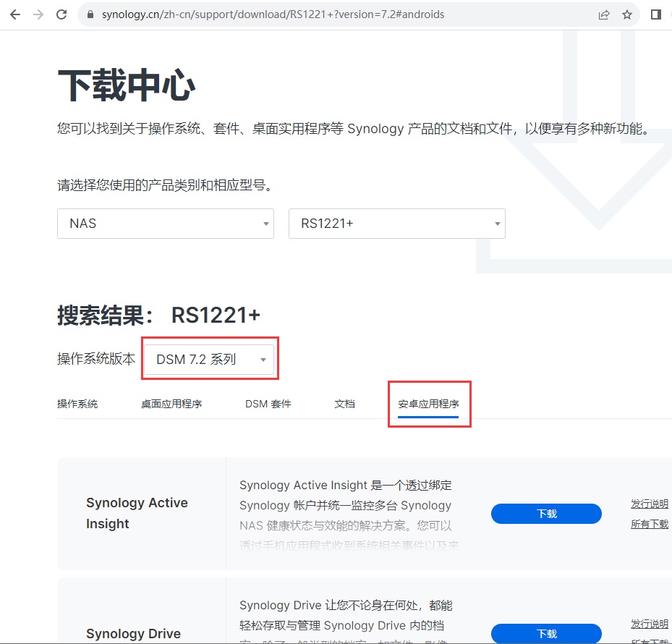
Task: Reload the Synology download page
Action: coord(61,14)
